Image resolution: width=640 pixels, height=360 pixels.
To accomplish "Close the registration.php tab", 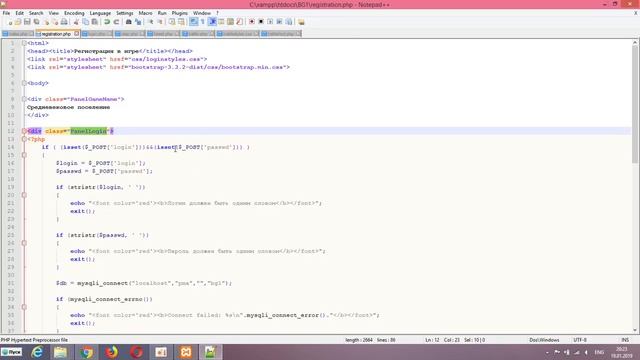I will pyautogui.click(x=76, y=34).
